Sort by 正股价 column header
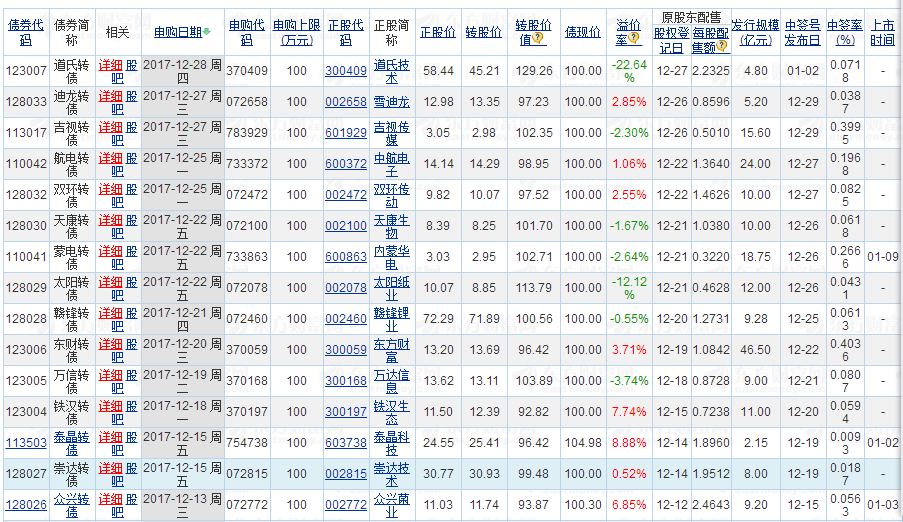This screenshot has height=522, width=903. (438, 32)
